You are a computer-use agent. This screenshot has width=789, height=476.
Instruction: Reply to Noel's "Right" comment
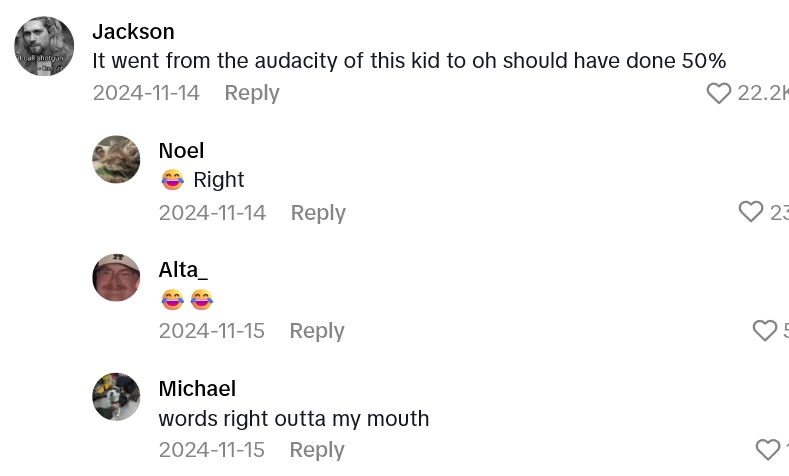coord(318,212)
